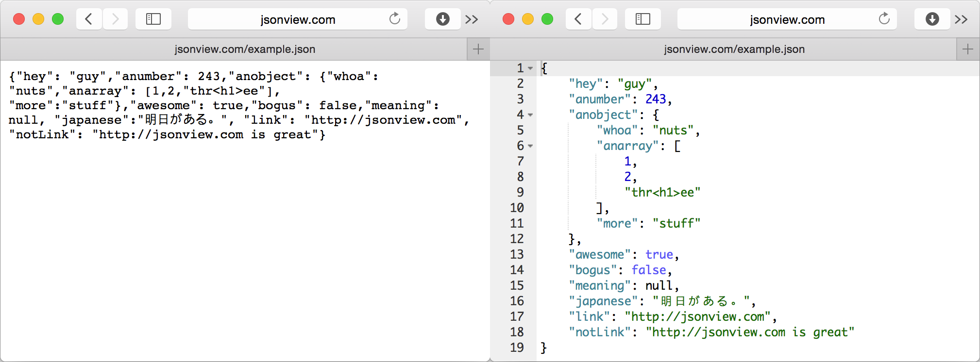Click the "link" key on line 17
The width and height of the screenshot is (980, 362).
[589, 317]
